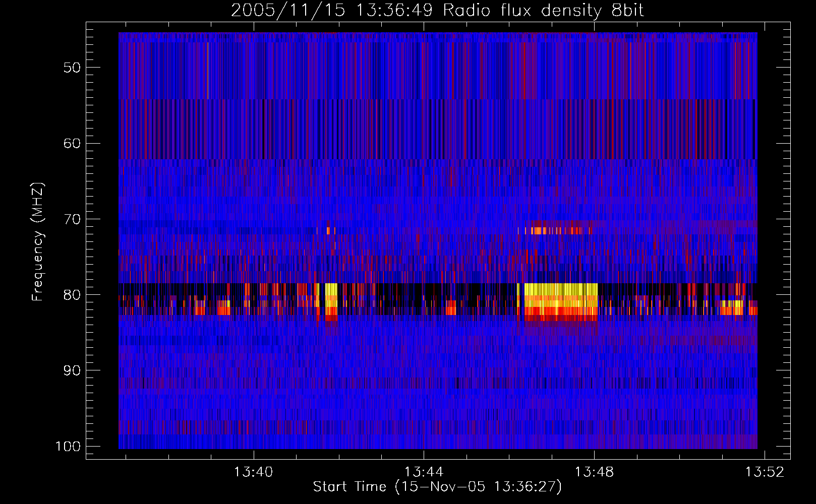
Task: Click the 13:48 time tick label
Action: [x=595, y=472]
